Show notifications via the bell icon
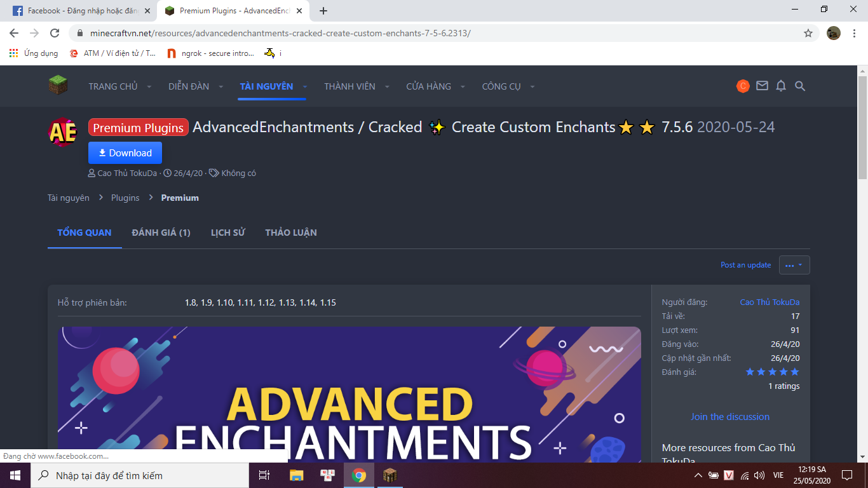The height and width of the screenshot is (488, 868). (781, 86)
